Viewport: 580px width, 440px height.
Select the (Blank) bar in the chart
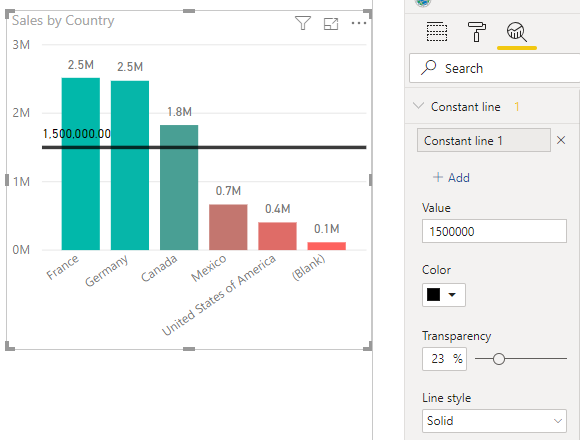click(327, 246)
